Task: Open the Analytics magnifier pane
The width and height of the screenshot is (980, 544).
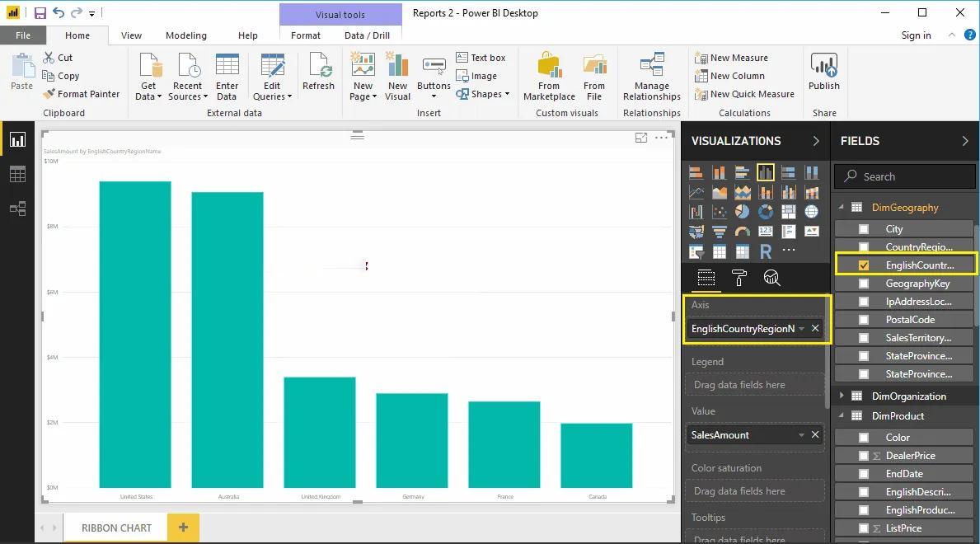Action: 771,278
